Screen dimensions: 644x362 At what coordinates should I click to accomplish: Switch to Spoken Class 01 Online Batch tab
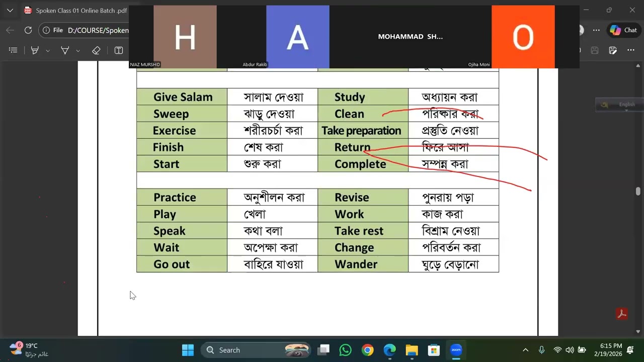76,11
